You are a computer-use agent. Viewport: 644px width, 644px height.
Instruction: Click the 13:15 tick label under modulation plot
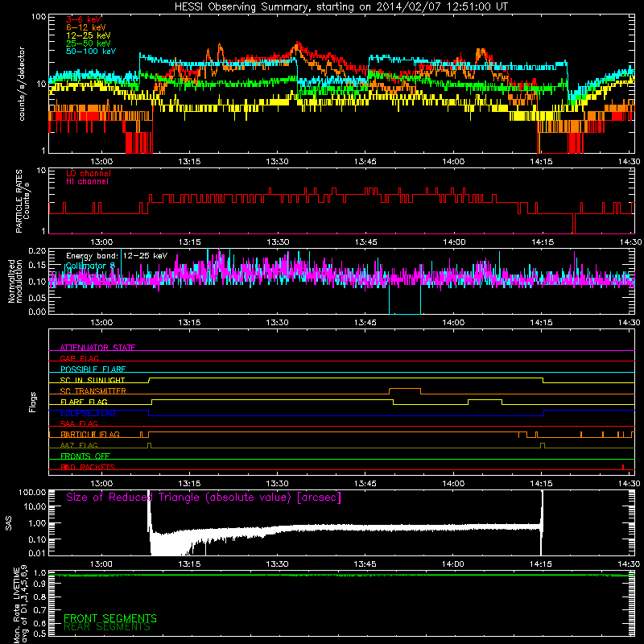pos(189,323)
